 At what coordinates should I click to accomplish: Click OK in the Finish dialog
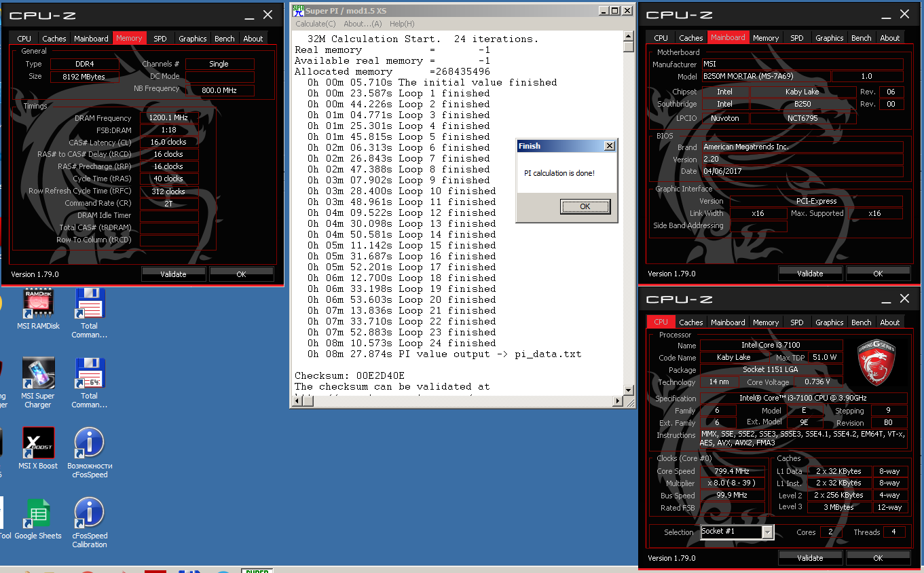pos(585,206)
